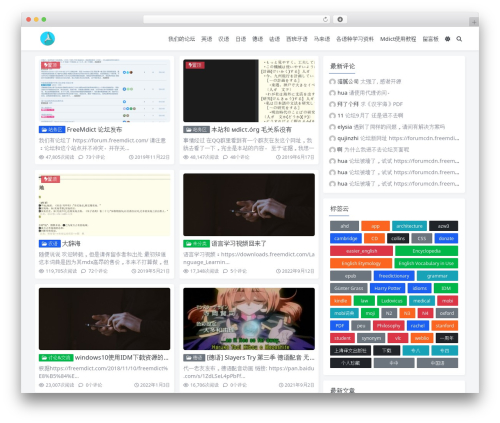Image resolution: width=500 pixels, height=423 pixels.
Task: Select the kindle tag
Action: point(340,301)
